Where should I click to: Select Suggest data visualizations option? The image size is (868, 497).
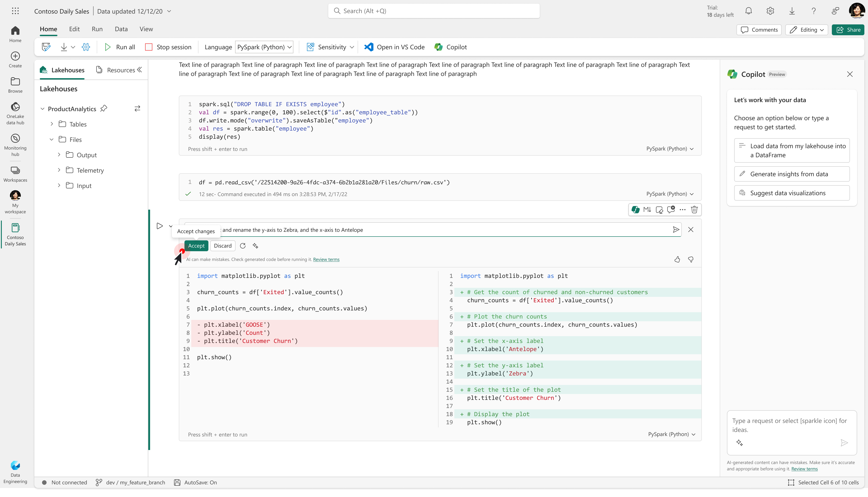792,193
